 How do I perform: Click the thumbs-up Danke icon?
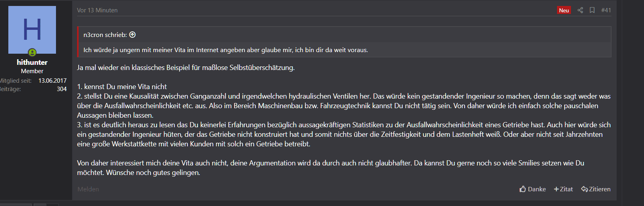click(523, 189)
